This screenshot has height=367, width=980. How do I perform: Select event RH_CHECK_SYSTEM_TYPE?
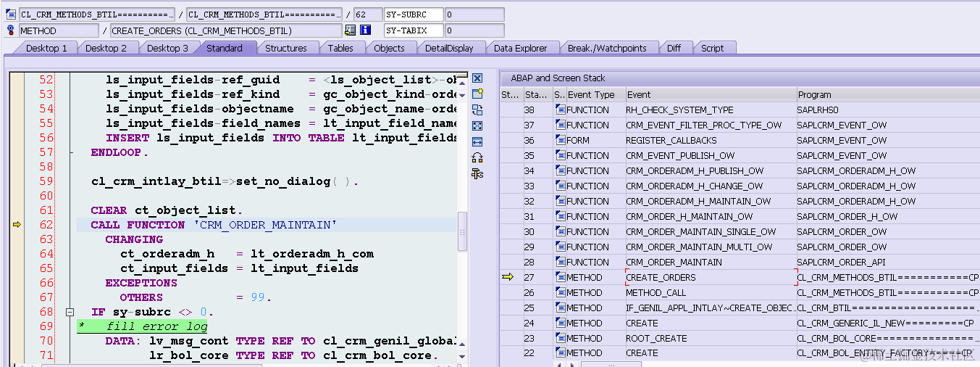[x=679, y=110]
